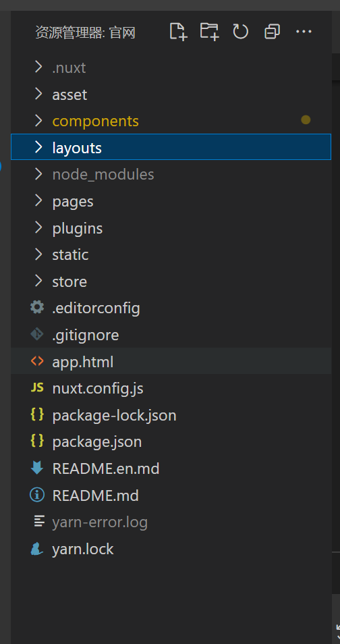Open the yarn-error.log file

pyautogui.click(x=171, y=522)
